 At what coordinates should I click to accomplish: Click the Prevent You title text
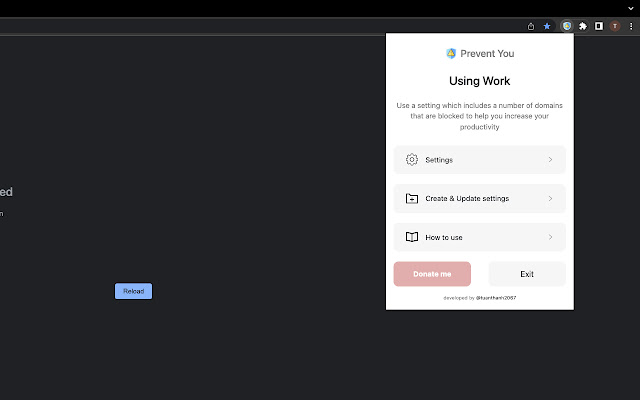pyautogui.click(x=487, y=53)
